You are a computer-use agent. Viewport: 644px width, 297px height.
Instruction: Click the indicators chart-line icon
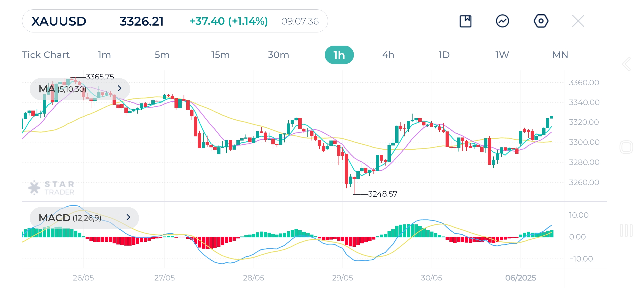(503, 21)
